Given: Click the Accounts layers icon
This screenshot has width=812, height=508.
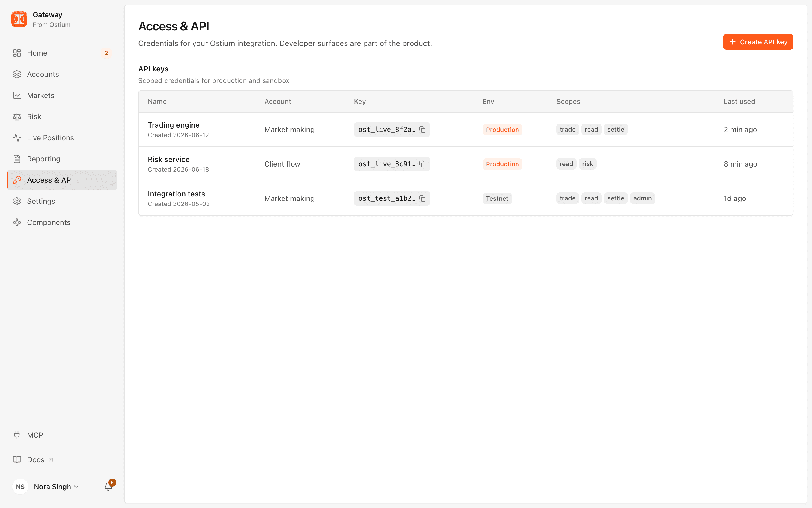Looking at the screenshot, I should pos(17,74).
